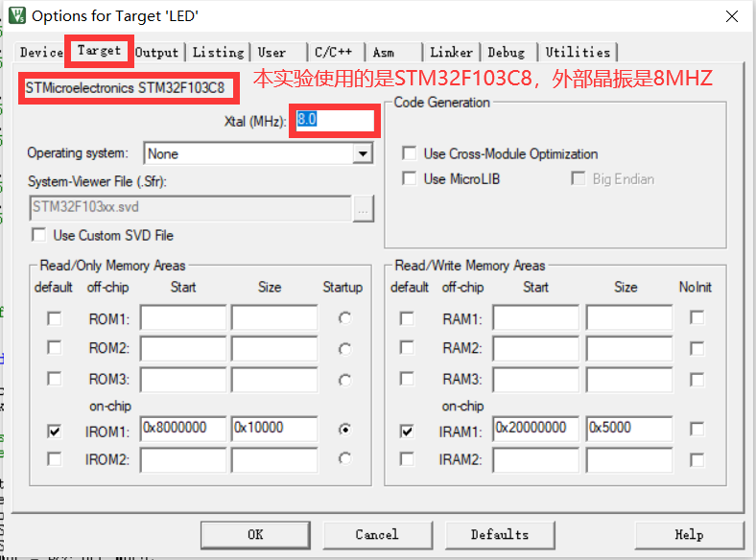Viewport: 756px width, 560px height.
Task: Go to the Utilities tab
Action: 578,52
